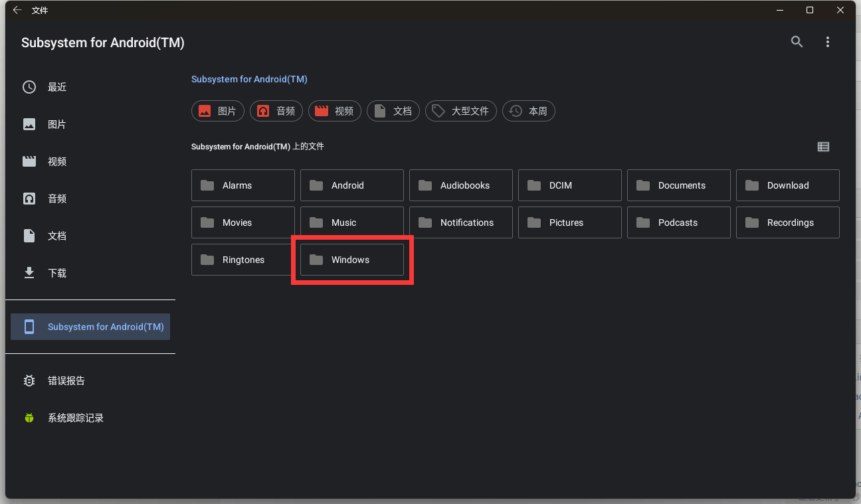Open 图片 (Images) in sidebar

click(x=90, y=124)
